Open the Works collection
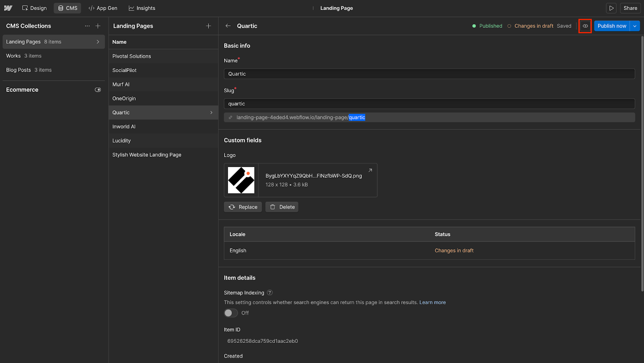This screenshot has height=363, width=644. click(54, 56)
